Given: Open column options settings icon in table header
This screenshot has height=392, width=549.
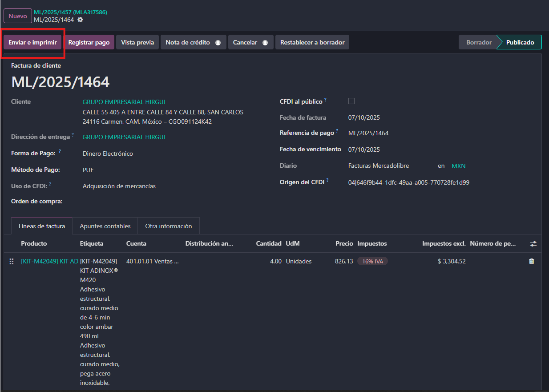Looking at the screenshot, I should coord(533,244).
